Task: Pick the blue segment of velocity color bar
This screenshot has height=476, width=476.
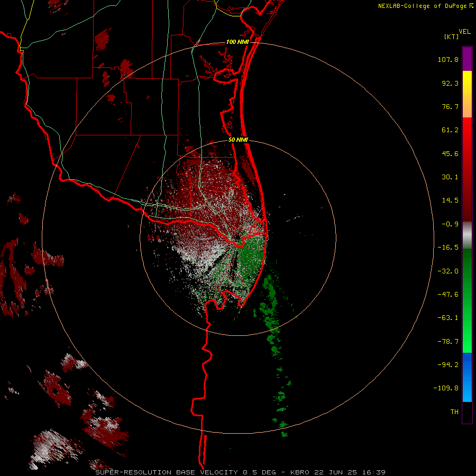Action: tap(467, 377)
